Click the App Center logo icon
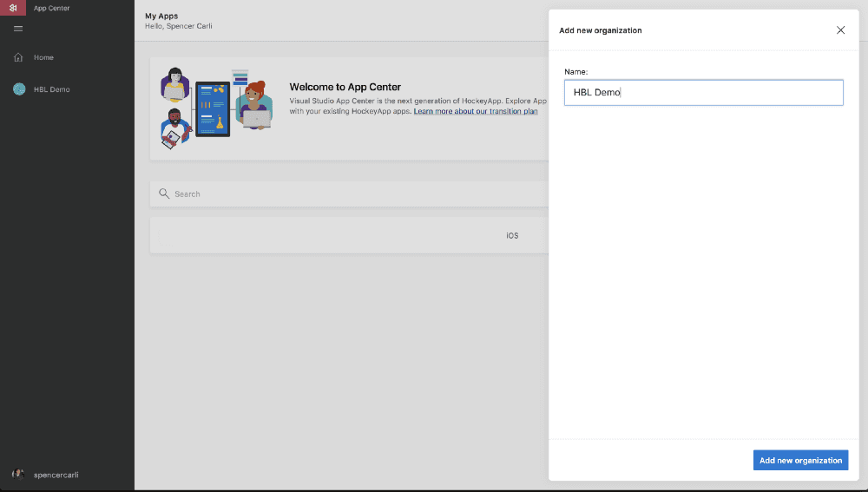 point(13,8)
